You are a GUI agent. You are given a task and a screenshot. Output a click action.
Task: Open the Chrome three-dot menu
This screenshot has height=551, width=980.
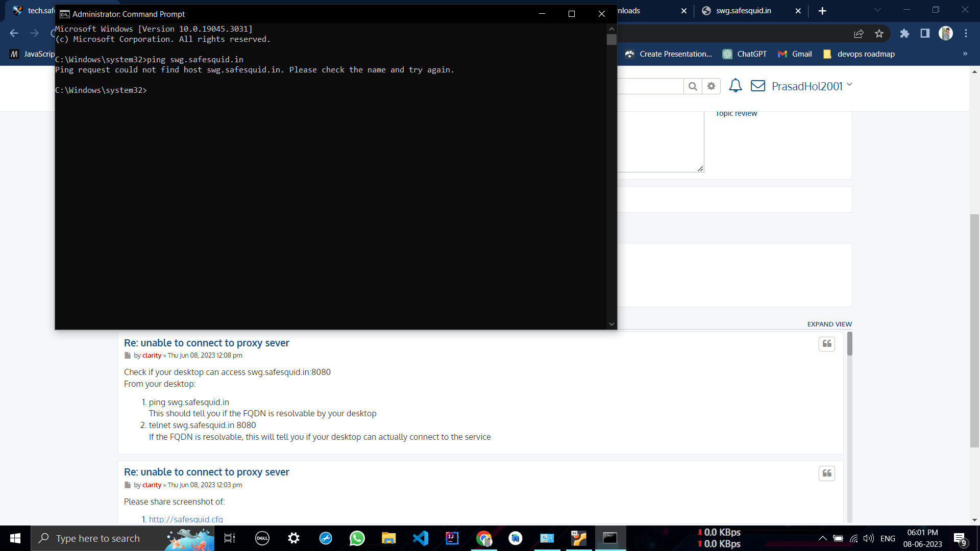pos(966,33)
